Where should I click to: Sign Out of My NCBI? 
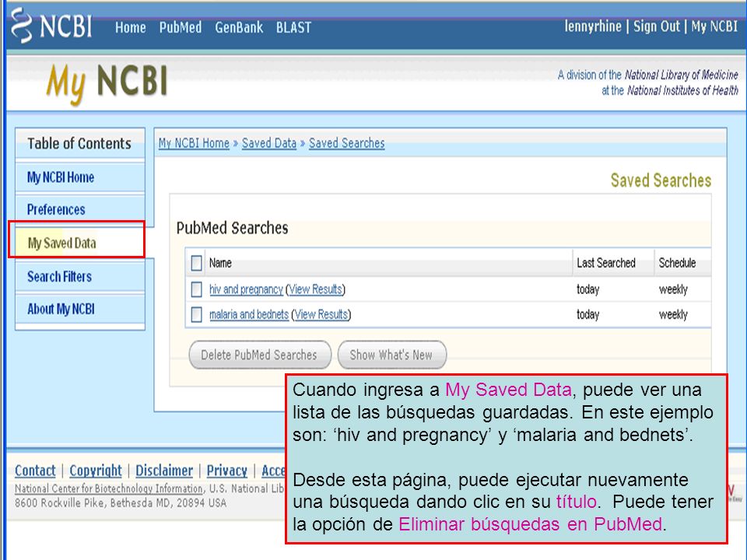(657, 26)
